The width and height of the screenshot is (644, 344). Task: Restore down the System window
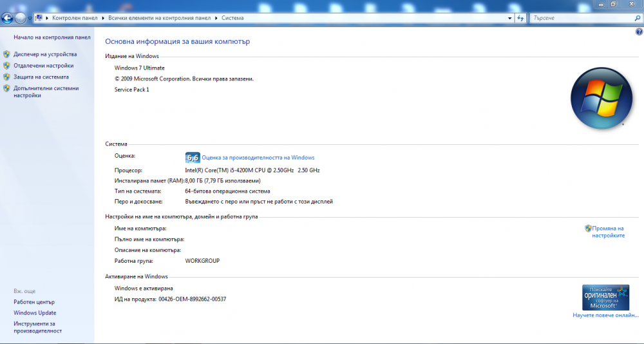pos(614,4)
